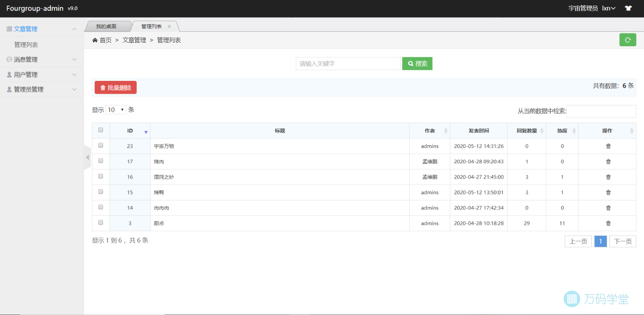Check the row for 烤鸭
The height and width of the screenshot is (315, 644).
[x=101, y=191]
